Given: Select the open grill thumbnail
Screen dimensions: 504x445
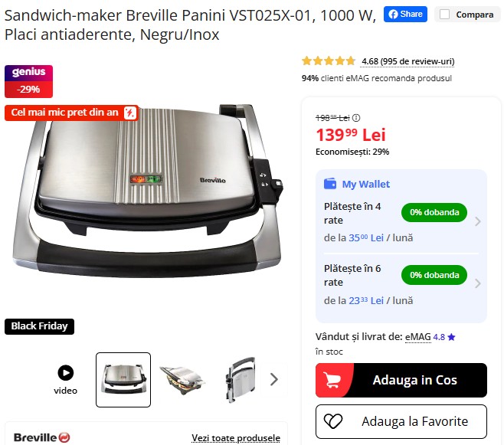Looking at the screenshot, I should 182,380.
